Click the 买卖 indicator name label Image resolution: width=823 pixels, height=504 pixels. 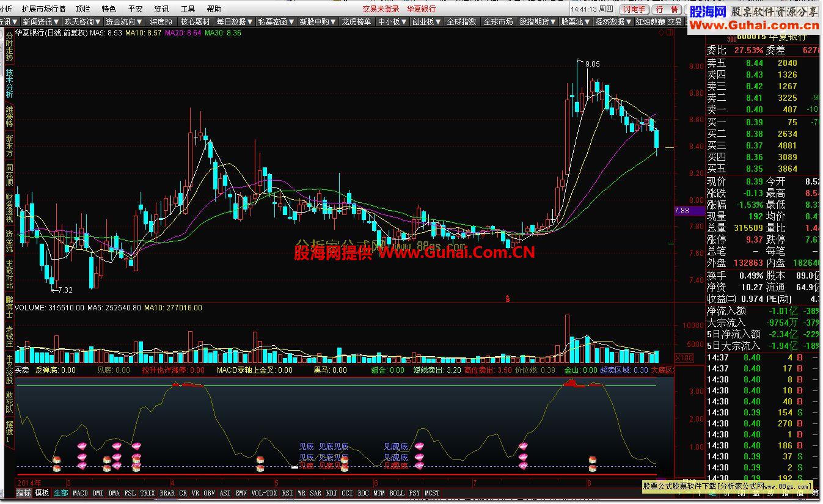[x=22, y=370]
